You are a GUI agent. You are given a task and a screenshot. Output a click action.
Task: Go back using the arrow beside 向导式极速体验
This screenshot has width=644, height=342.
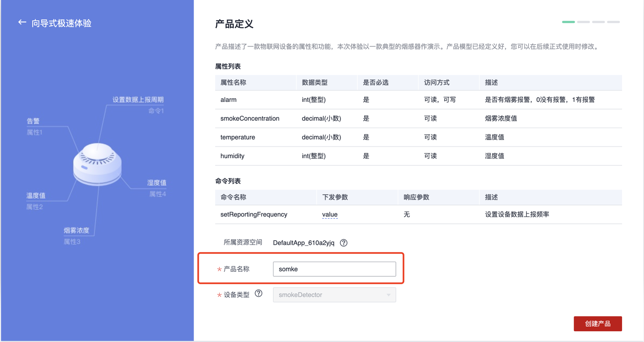tap(22, 22)
